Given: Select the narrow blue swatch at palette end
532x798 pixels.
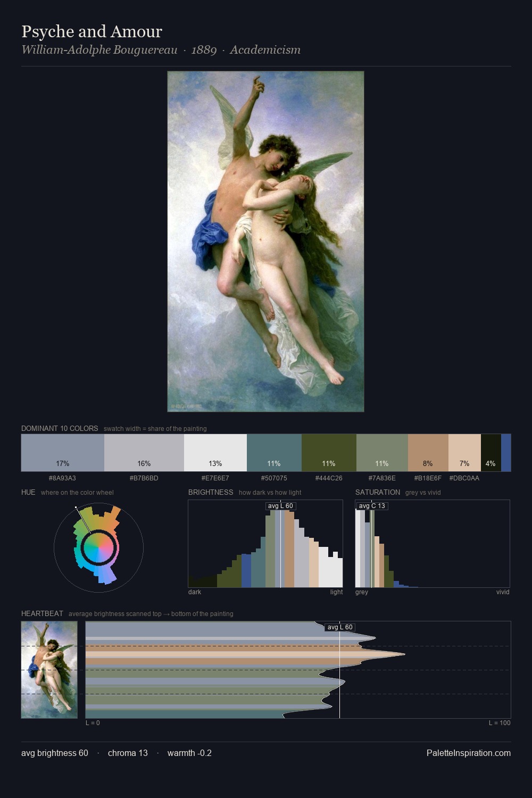Looking at the screenshot, I should click(506, 453).
